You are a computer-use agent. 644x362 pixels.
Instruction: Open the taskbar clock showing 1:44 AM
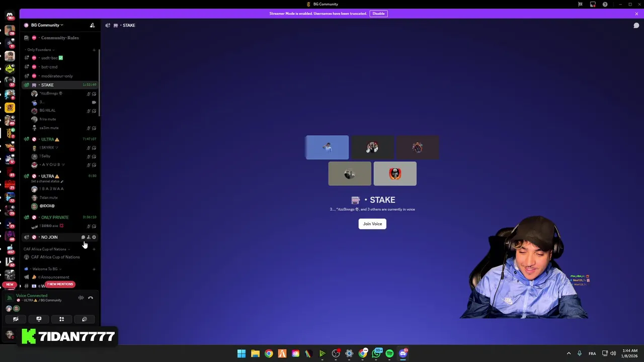click(x=629, y=353)
